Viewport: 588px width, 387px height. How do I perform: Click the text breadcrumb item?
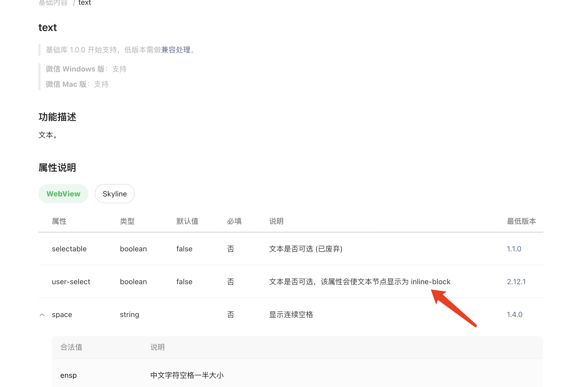coord(85,3)
